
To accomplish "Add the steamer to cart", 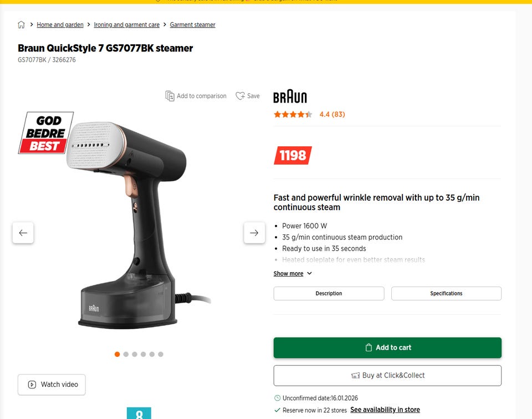I will click(x=387, y=348).
